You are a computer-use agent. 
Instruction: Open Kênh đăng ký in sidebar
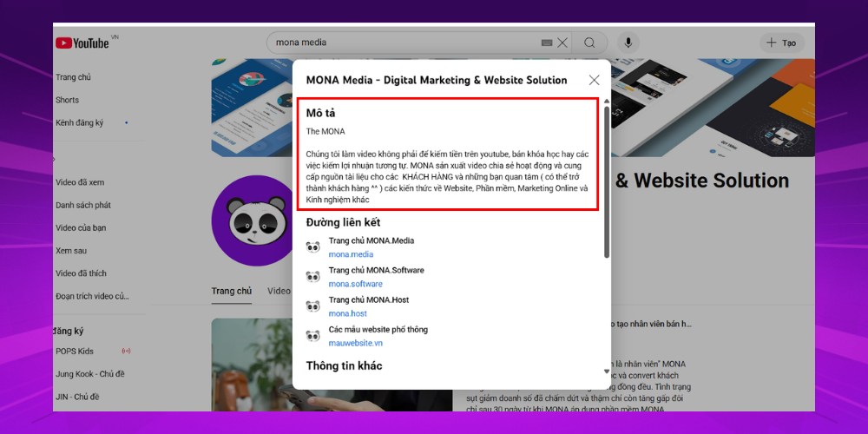(x=79, y=123)
